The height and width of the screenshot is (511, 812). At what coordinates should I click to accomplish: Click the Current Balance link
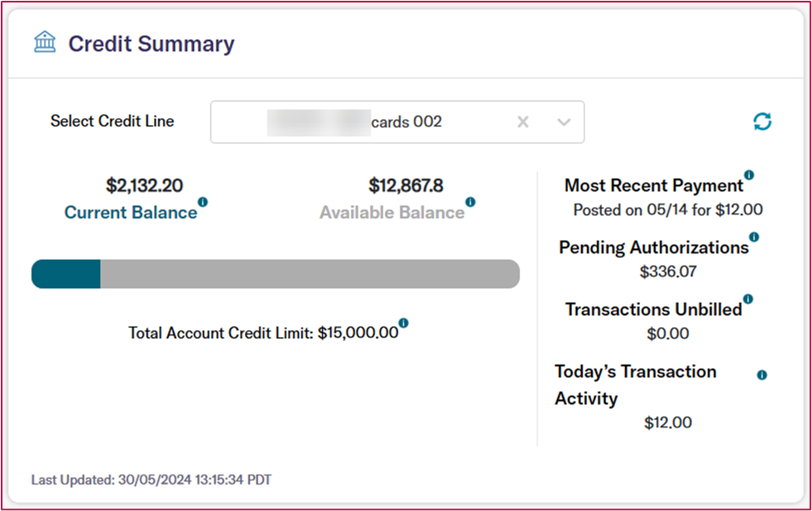(x=131, y=213)
